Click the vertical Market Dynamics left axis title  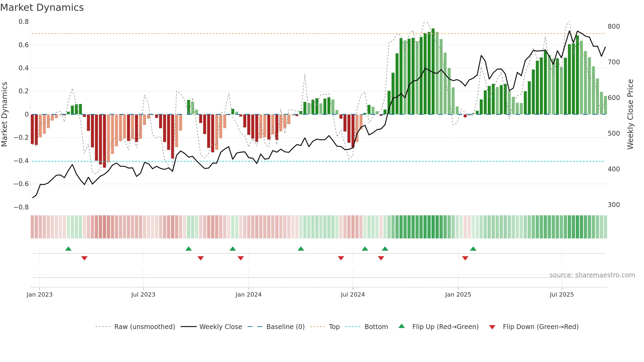(4, 114)
